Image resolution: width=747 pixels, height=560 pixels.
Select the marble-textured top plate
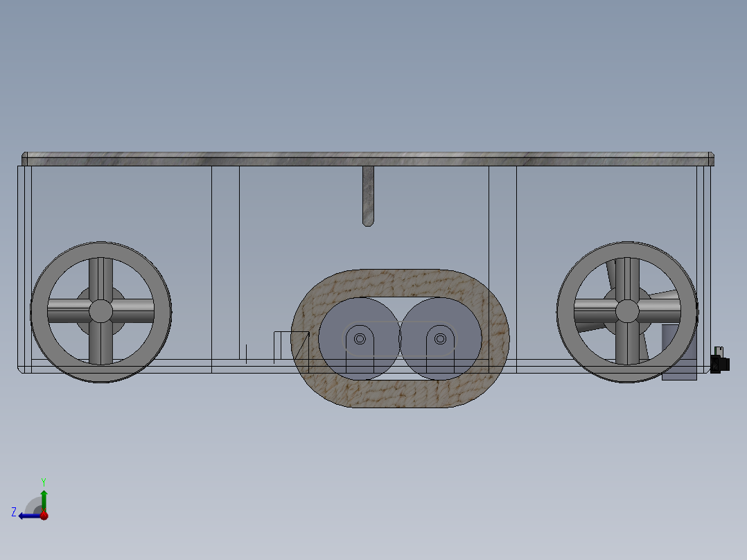[x=368, y=159]
